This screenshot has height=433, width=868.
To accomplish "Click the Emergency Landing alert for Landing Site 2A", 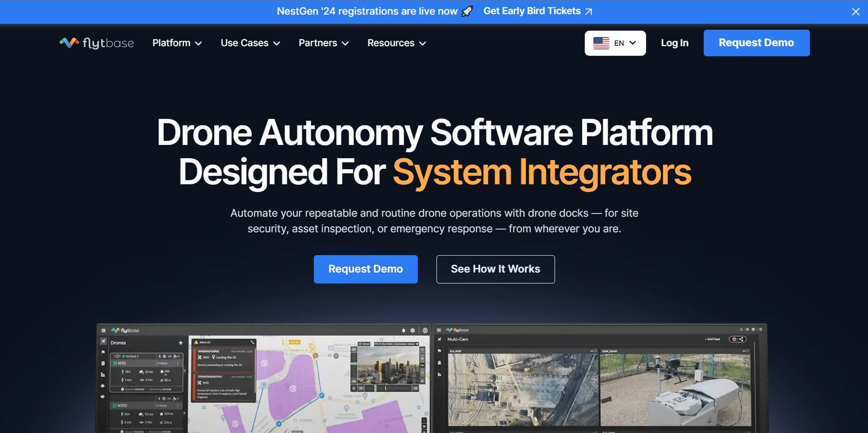I will point(225,359).
